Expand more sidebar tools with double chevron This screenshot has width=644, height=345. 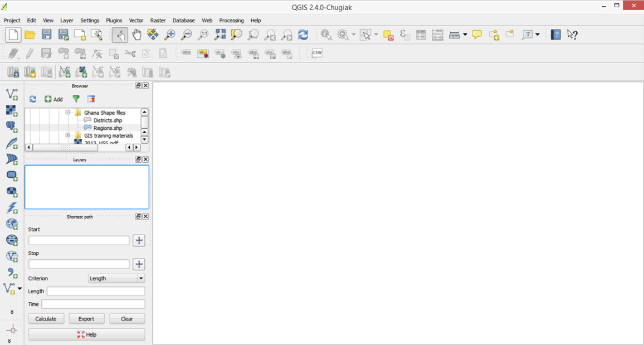click(x=12, y=312)
